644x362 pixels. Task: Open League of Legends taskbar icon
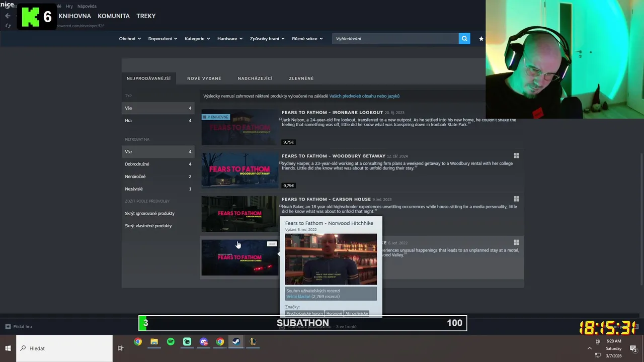[253, 342]
